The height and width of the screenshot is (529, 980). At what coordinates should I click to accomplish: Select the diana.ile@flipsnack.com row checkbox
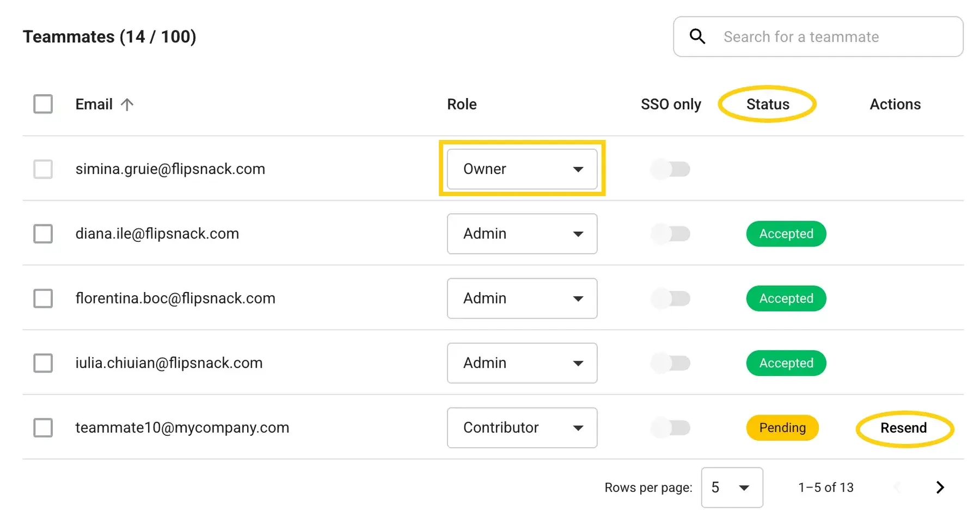tap(43, 234)
